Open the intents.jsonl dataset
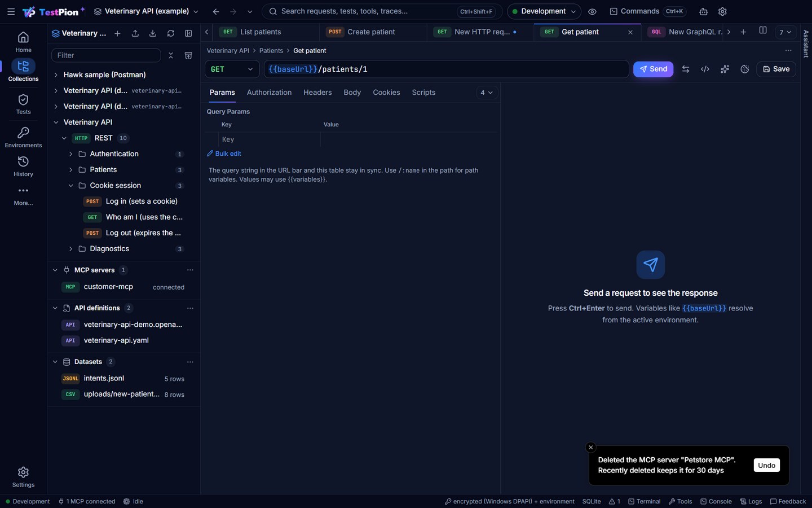 pos(123,379)
